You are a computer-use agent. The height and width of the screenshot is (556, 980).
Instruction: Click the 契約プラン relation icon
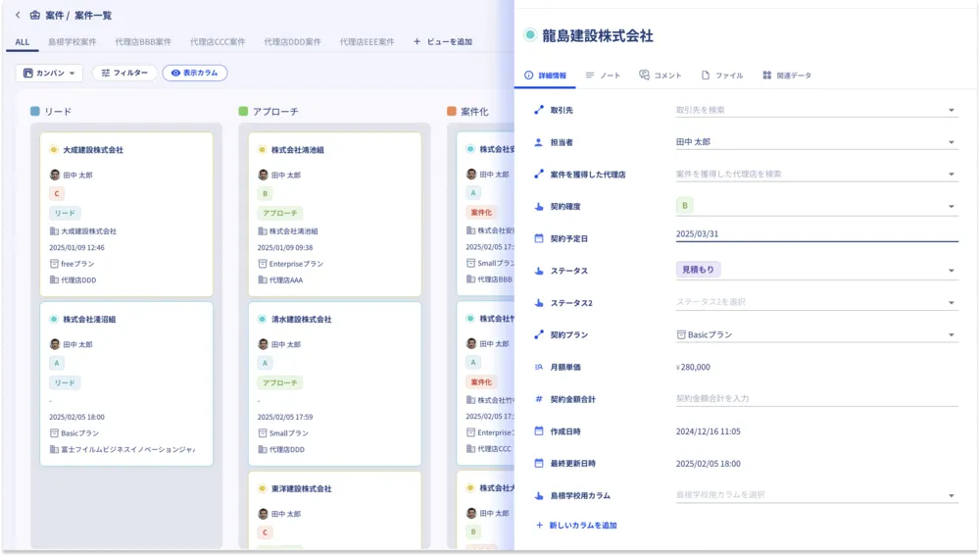(539, 334)
